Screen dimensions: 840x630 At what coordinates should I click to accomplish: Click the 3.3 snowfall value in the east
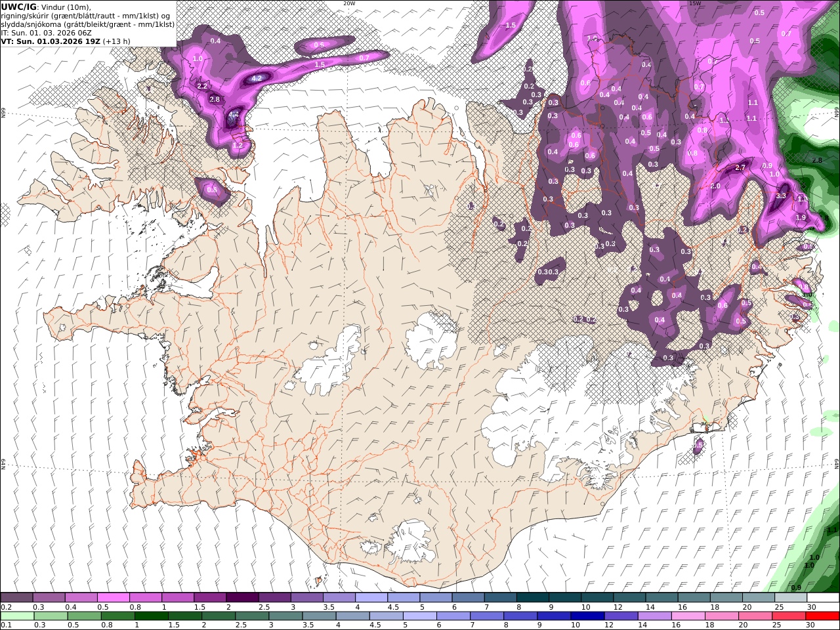[x=781, y=196]
